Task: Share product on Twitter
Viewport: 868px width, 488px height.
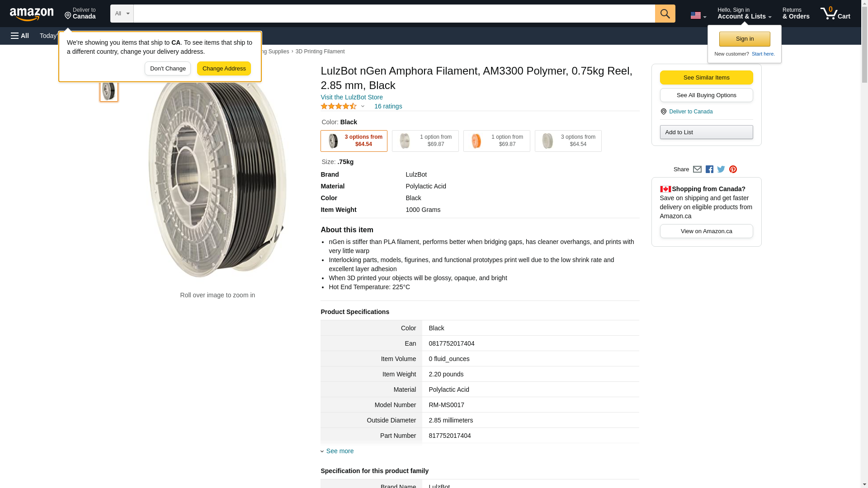Action: pos(721,169)
